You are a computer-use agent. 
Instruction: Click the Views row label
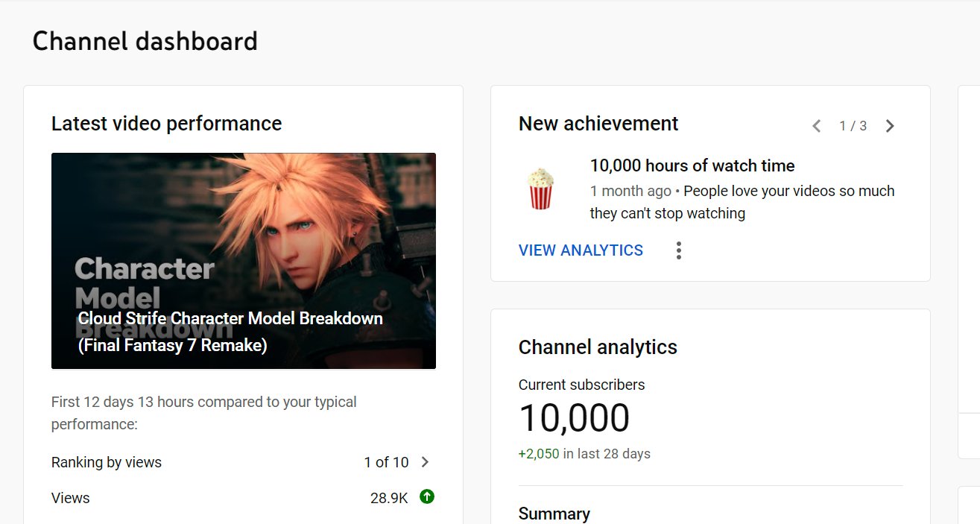(x=71, y=498)
